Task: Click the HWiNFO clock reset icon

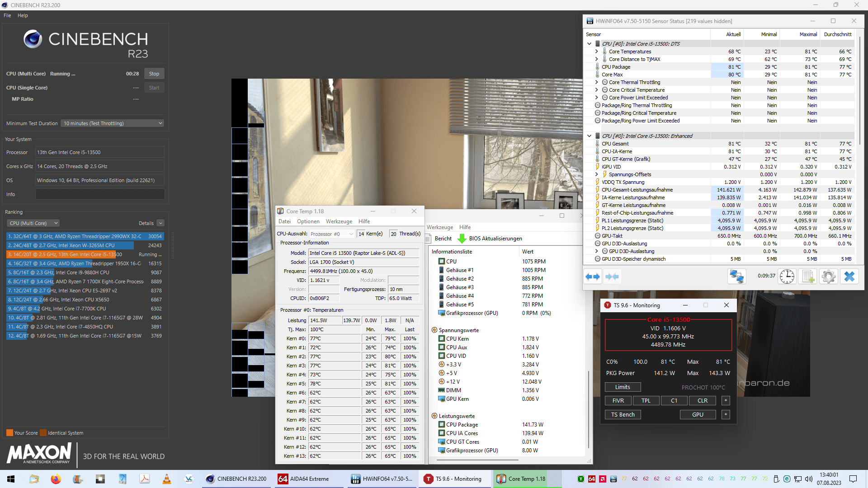Action: click(787, 277)
